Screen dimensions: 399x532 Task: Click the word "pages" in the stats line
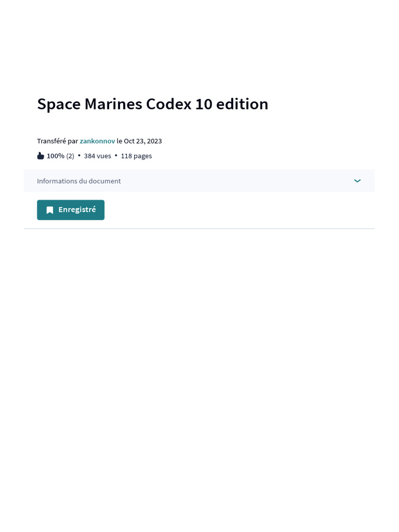click(x=142, y=156)
